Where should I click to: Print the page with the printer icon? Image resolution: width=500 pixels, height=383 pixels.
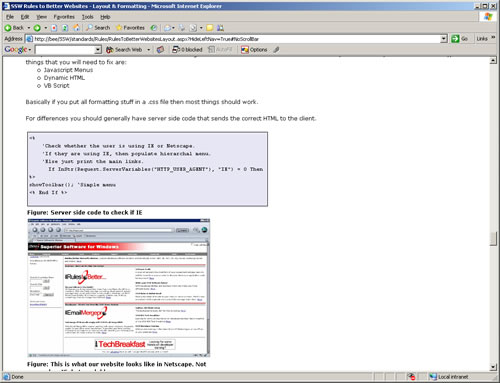[x=182, y=28]
